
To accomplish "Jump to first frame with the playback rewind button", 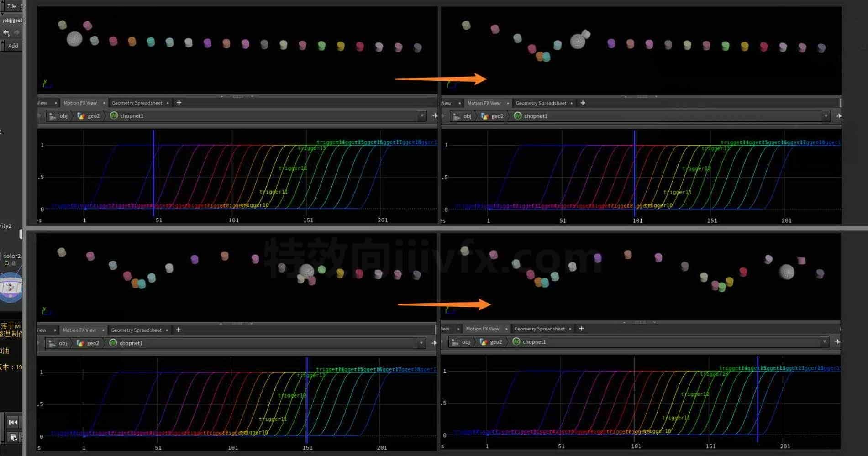I will 13,422.
